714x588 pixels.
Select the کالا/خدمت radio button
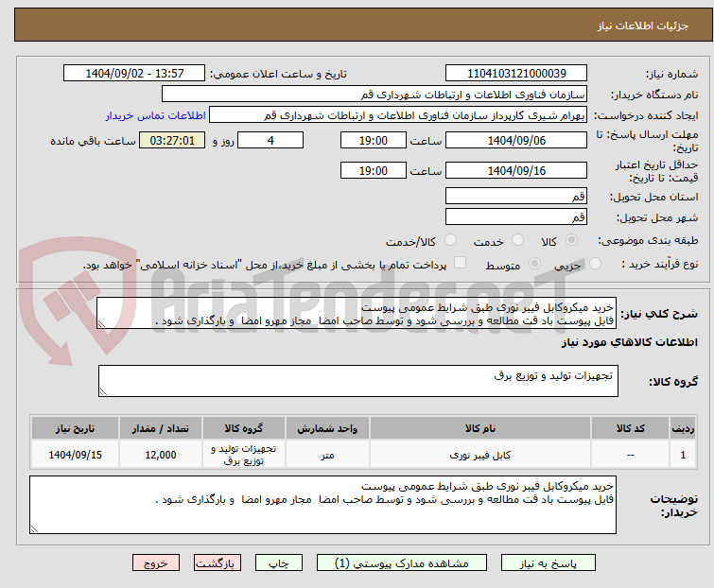point(450,240)
